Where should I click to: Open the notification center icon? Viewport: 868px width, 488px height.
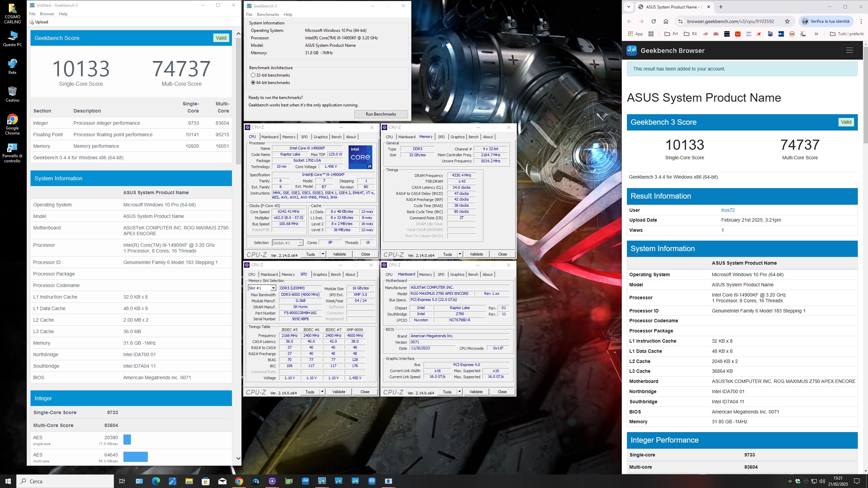click(x=857, y=481)
